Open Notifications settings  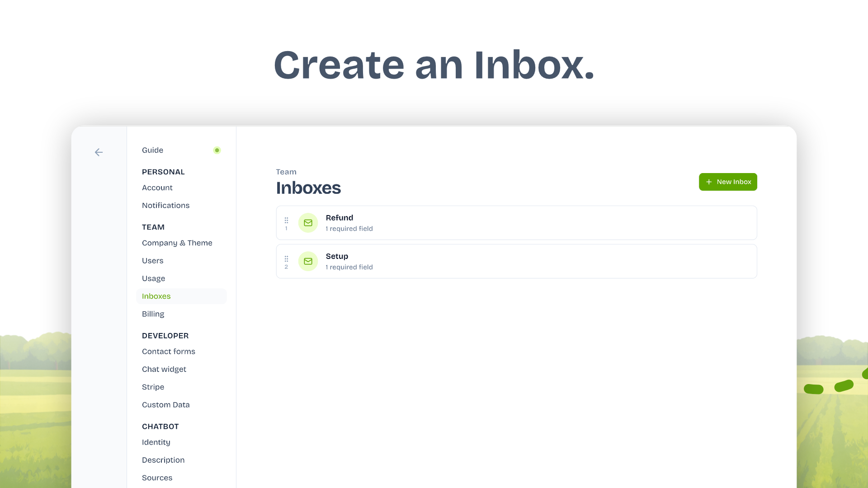pos(165,205)
